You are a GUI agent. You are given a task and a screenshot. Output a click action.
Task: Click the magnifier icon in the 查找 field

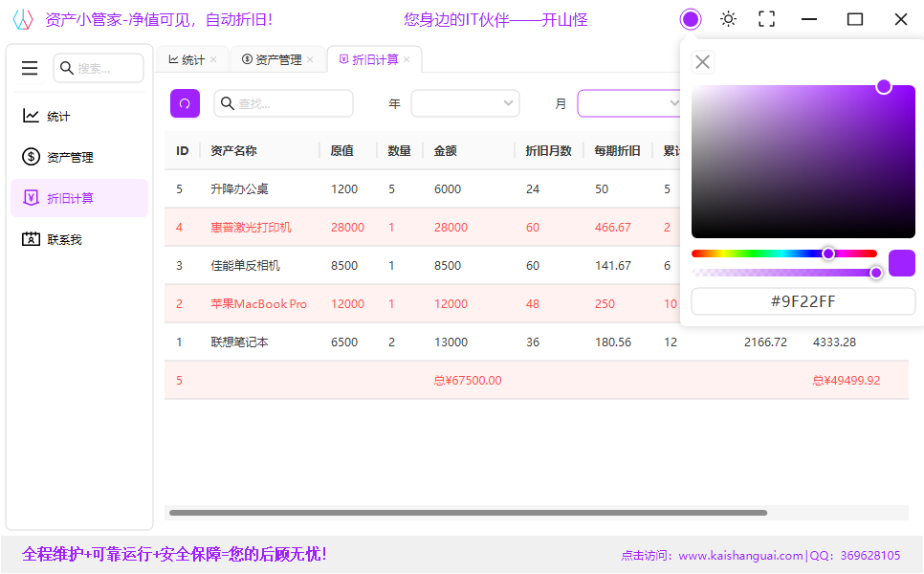click(227, 103)
